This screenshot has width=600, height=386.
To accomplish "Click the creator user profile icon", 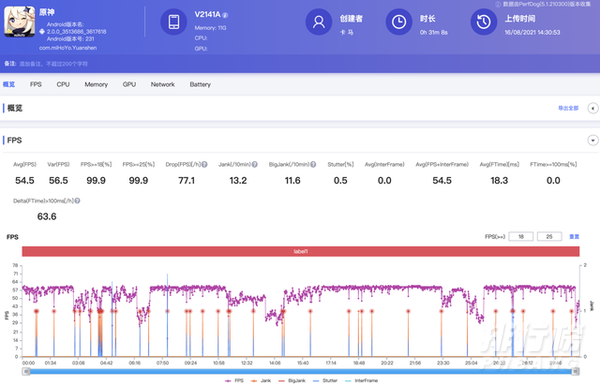I will [319, 22].
